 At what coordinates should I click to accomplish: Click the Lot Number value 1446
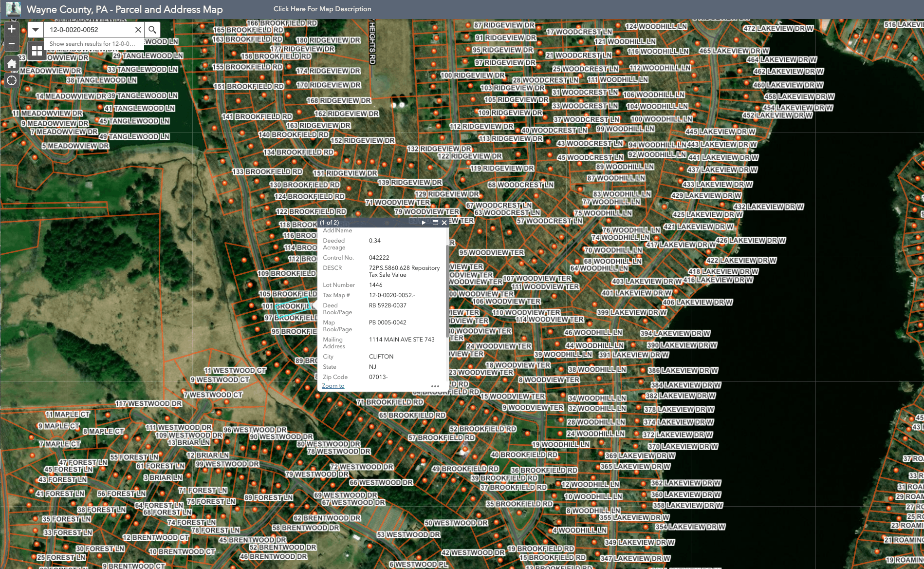tap(375, 285)
